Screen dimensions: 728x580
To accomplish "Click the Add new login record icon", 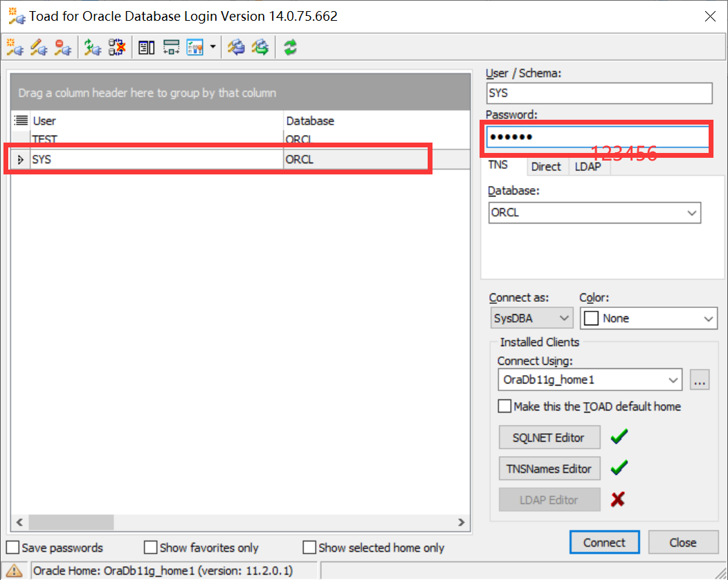I will (x=15, y=47).
